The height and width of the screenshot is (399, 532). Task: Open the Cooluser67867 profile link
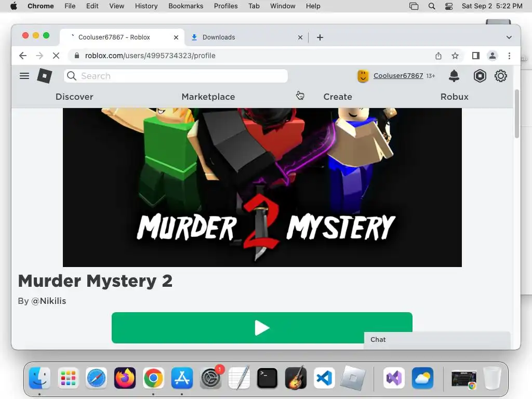[x=398, y=76]
